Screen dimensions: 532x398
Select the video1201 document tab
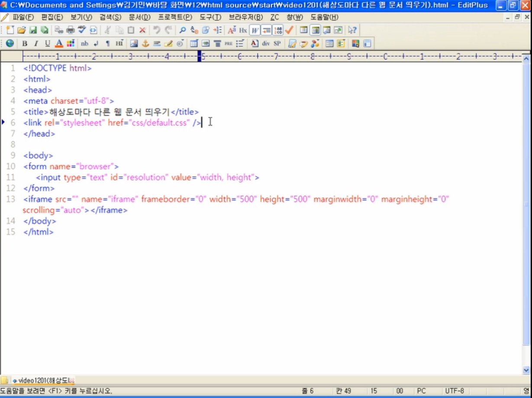43,380
